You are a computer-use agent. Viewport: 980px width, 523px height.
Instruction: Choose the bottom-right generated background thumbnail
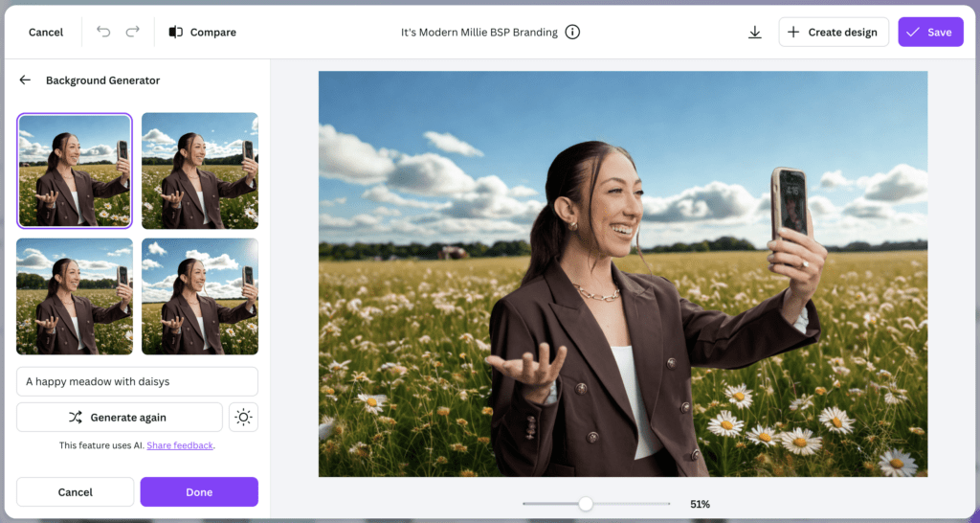click(x=200, y=296)
